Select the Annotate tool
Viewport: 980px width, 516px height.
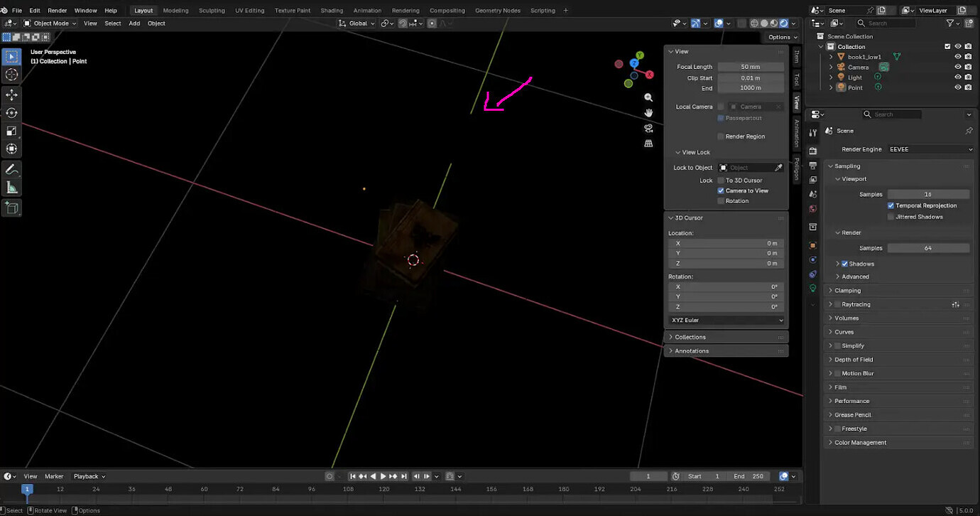pos(12,169)
